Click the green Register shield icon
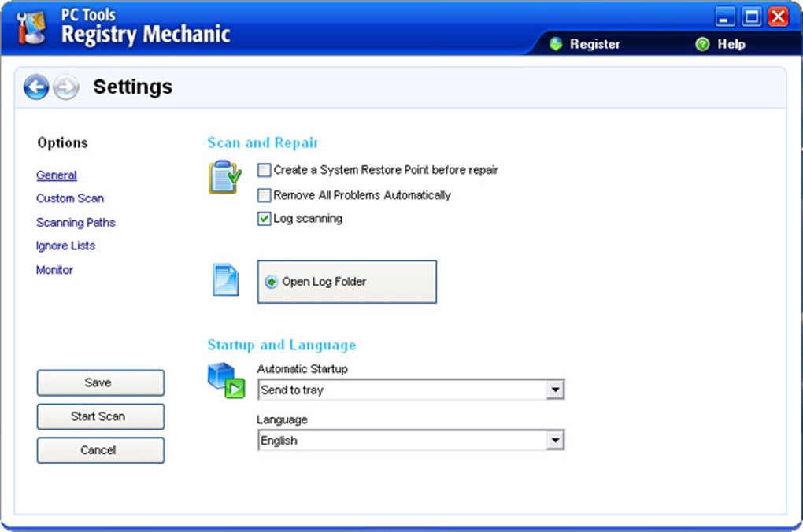This screenshot has width=803, height=532. coord(556,44)
